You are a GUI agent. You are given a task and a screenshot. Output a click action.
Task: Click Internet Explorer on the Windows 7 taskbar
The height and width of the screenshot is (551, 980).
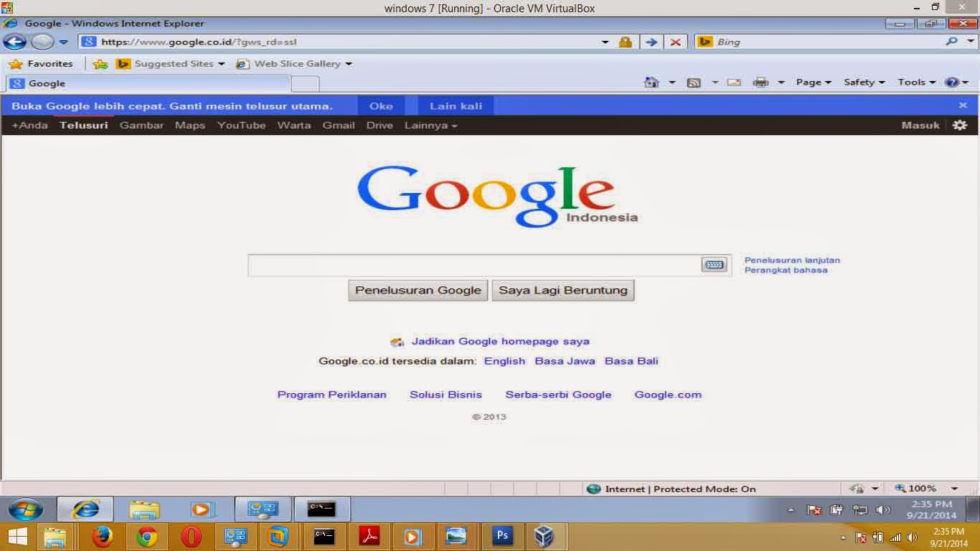(x=85, y=509)
